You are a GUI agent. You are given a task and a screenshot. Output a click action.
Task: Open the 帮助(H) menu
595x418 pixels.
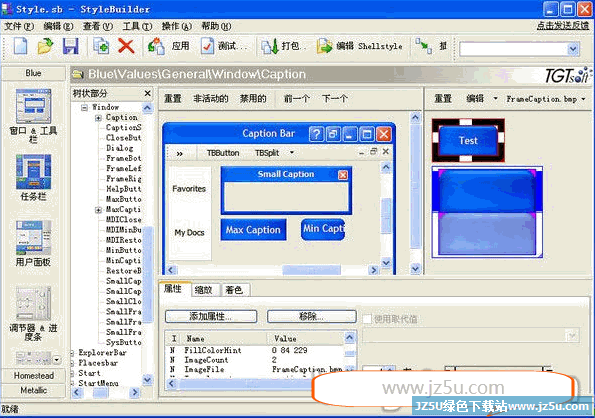(x=216, y=26)
